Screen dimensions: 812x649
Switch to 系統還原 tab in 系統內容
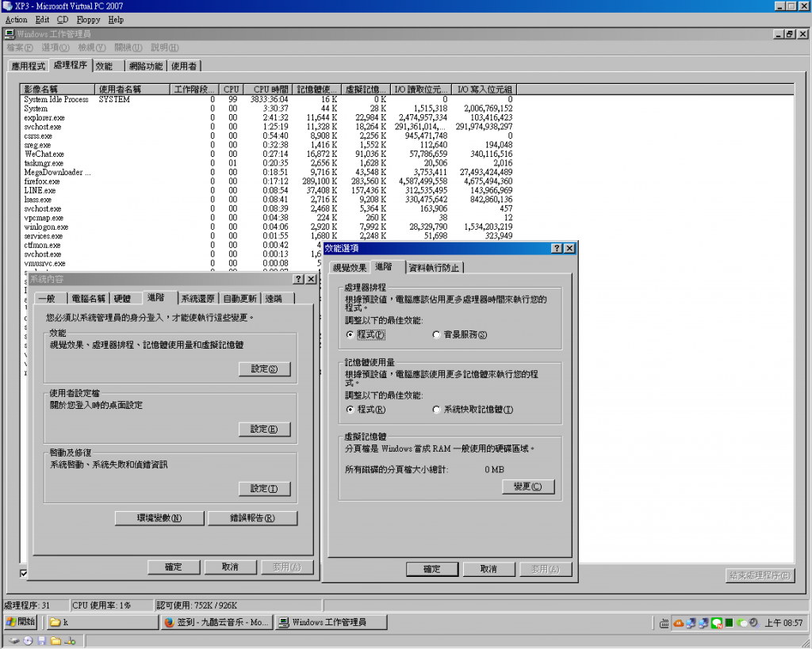coord(197,299)
